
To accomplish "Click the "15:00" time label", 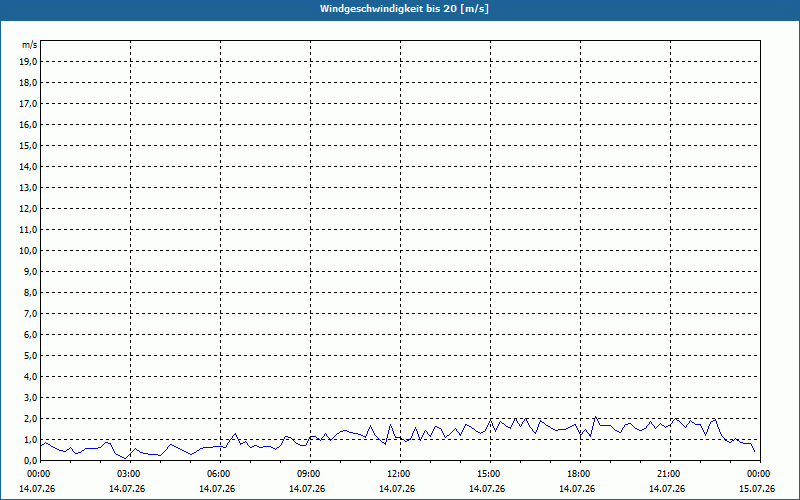I will (491, 474).
